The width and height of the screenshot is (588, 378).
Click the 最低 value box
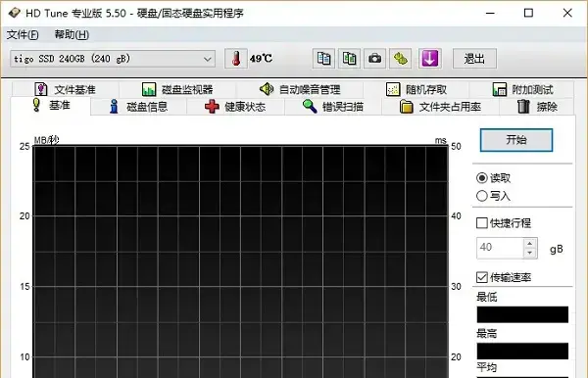click(522, 314)
